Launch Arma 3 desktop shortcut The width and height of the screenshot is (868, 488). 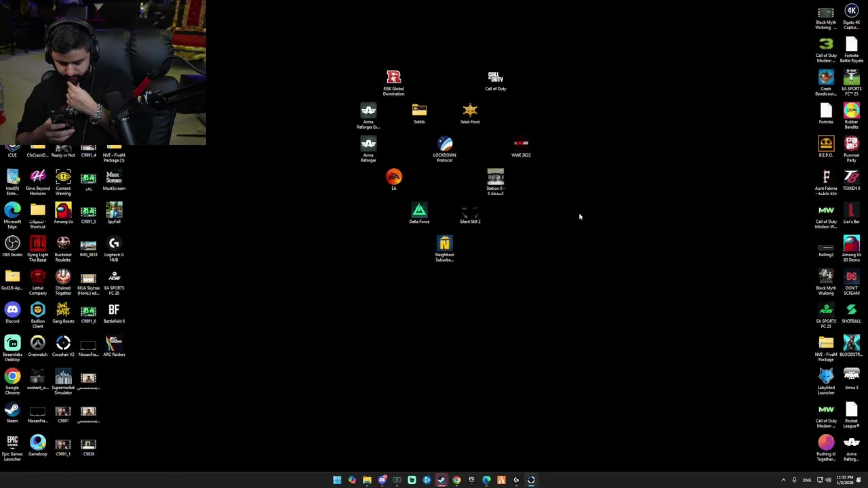click(851, 379)
